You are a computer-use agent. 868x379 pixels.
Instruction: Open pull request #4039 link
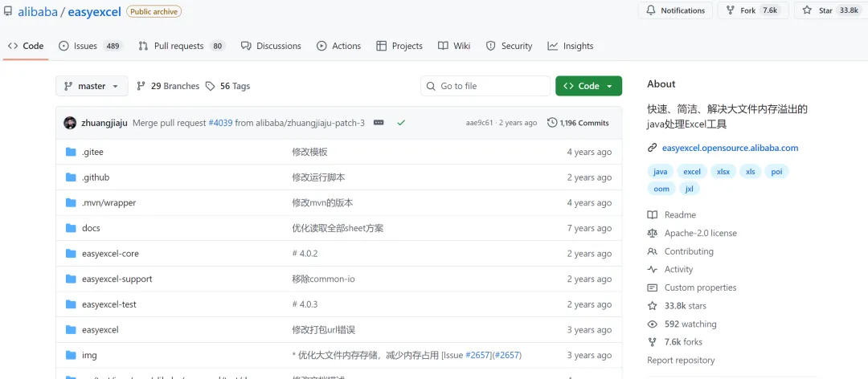coord(220,123)
